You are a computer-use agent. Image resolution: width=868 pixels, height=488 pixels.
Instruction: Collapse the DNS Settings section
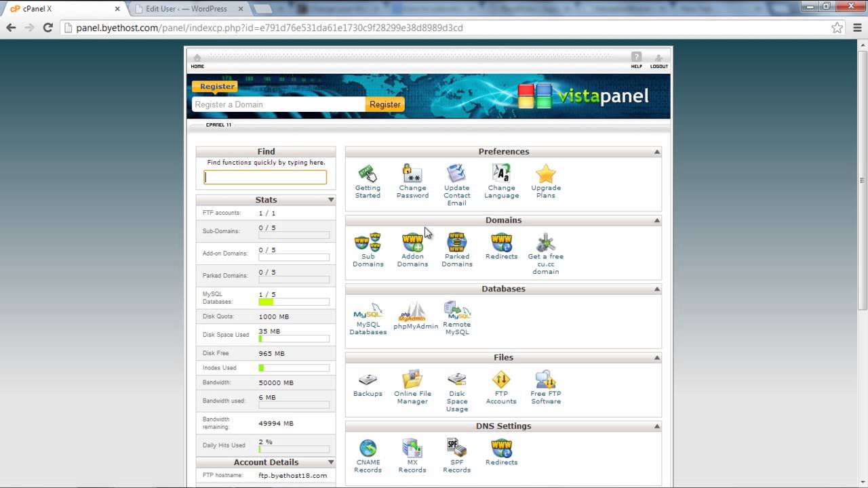pyautogui.click(x=656, y=426)
